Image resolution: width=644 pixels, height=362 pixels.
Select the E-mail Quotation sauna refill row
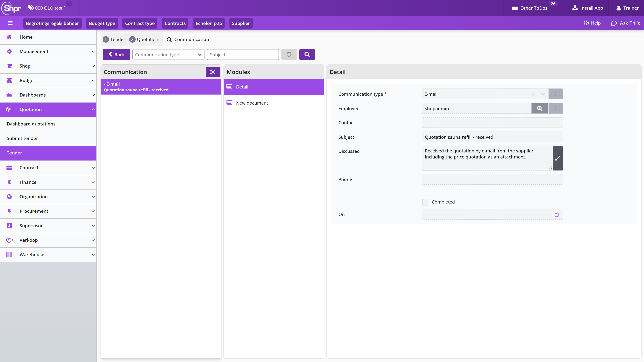pyautogui.click(x=161, y=87)
